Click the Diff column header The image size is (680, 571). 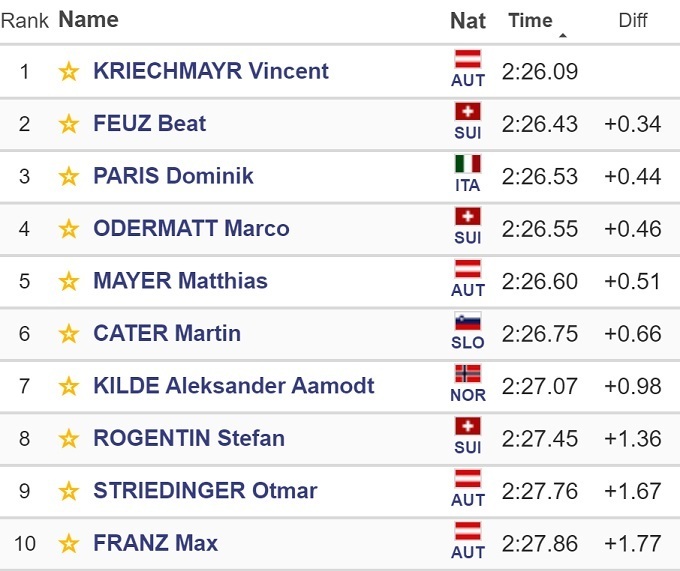632,20
